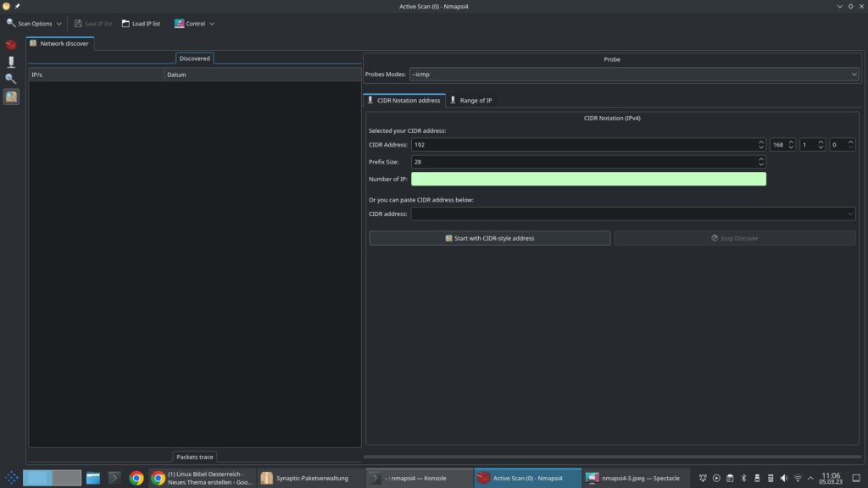The height and width of the screenshot is (488, 868).
Task: Switch to the second virtual desktop in pager
Action: click(66, 478)
